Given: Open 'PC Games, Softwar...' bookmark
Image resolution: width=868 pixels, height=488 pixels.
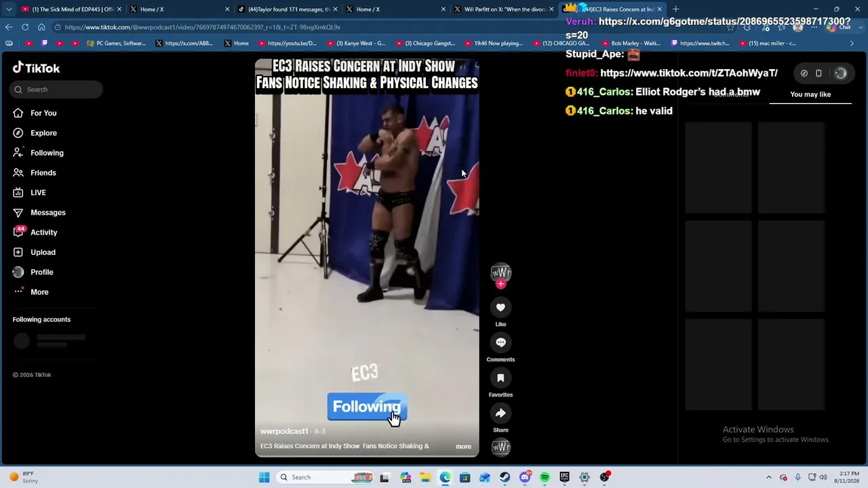Looking at the screenshot, I should pos(116,43).
